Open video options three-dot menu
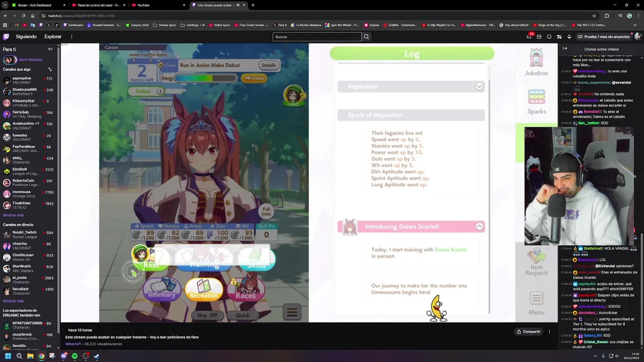The width and height of the screenshot is (644, 362). 549,332
